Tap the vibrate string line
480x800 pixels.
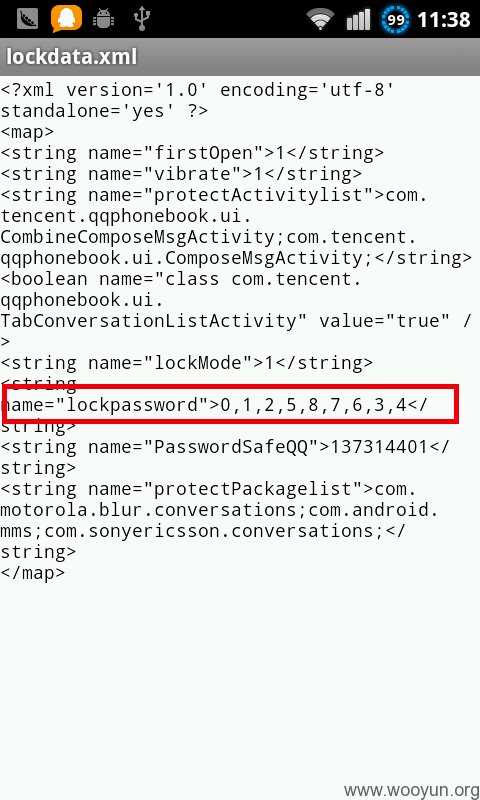[181, 173]
